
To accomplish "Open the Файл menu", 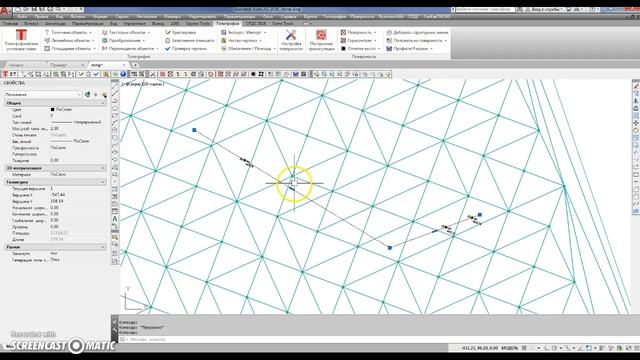I will pyautogui.click(x=22, y=17).
